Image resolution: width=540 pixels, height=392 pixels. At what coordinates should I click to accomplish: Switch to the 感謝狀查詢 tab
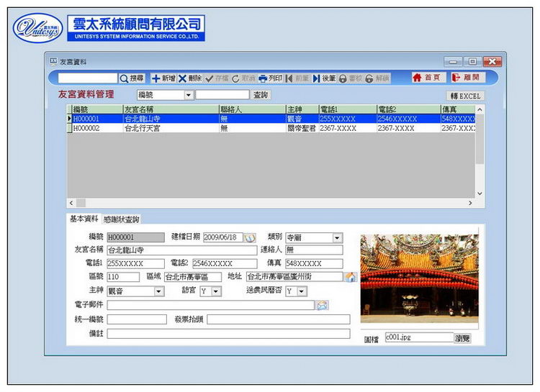click(121, 219)
